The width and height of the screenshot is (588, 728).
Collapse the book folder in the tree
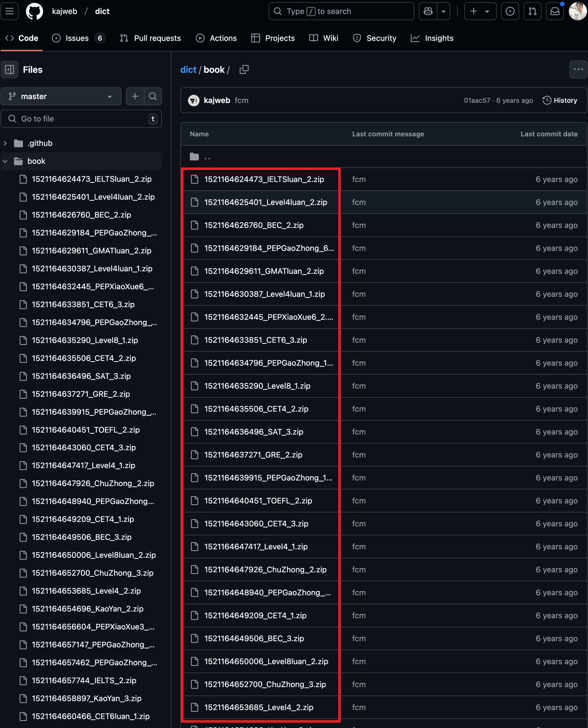5,161
